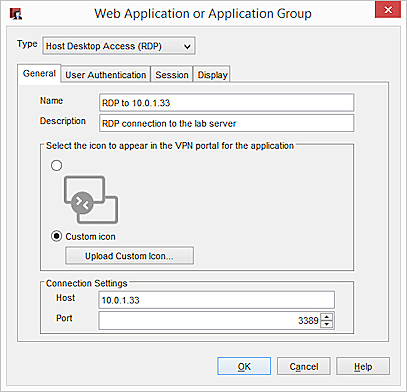The width and height of the screenshot is (407, 392).
Task: Switch to the General tab
Action: pyautogui.click(x=39, y=73)
